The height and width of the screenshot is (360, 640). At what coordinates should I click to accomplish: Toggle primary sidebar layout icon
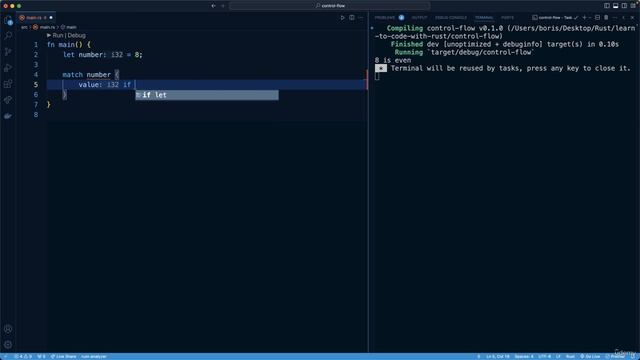pos(607,6)
